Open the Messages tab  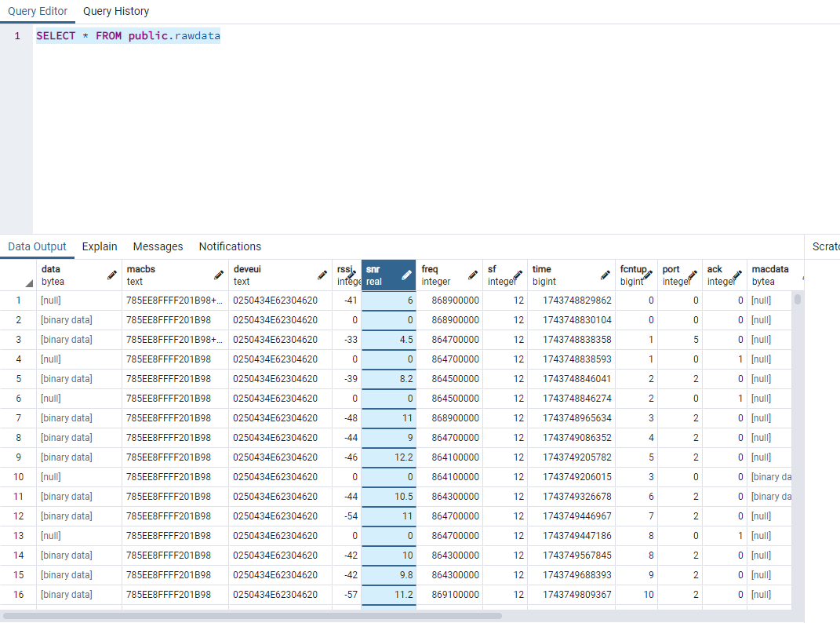pos(158,246)
